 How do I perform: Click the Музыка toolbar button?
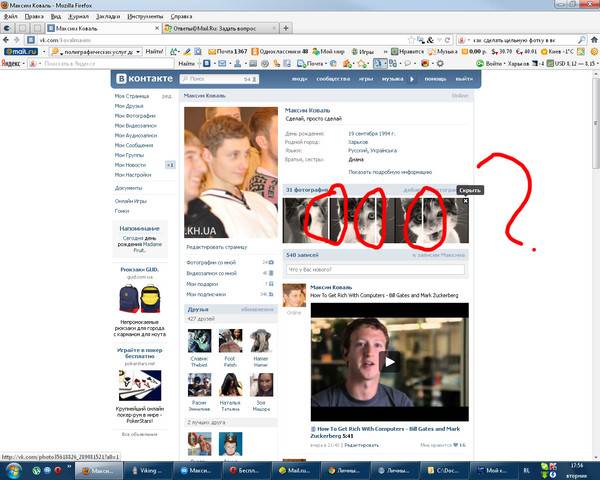coord(443,51)
